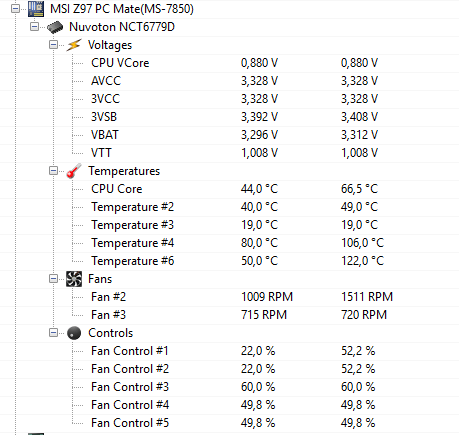Collapse the Fans group
This screenshot has height=435, width=459.
point(53,279)
